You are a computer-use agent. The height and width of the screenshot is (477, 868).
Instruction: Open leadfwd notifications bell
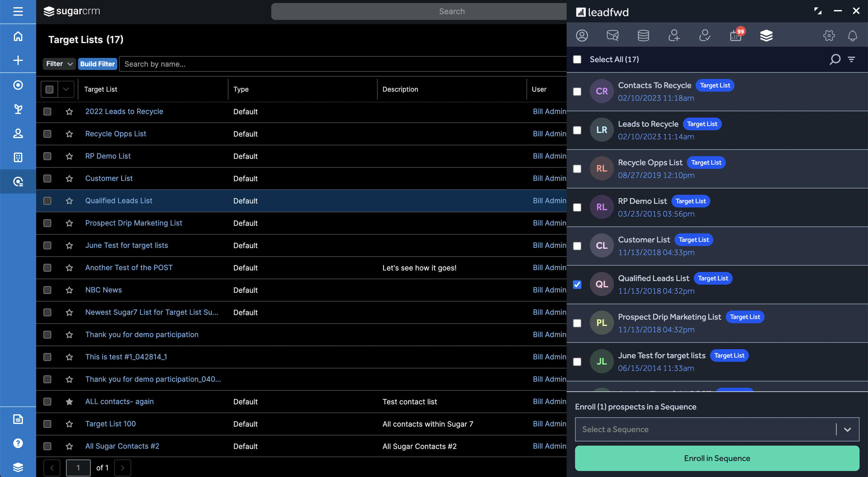click(853, 36)
